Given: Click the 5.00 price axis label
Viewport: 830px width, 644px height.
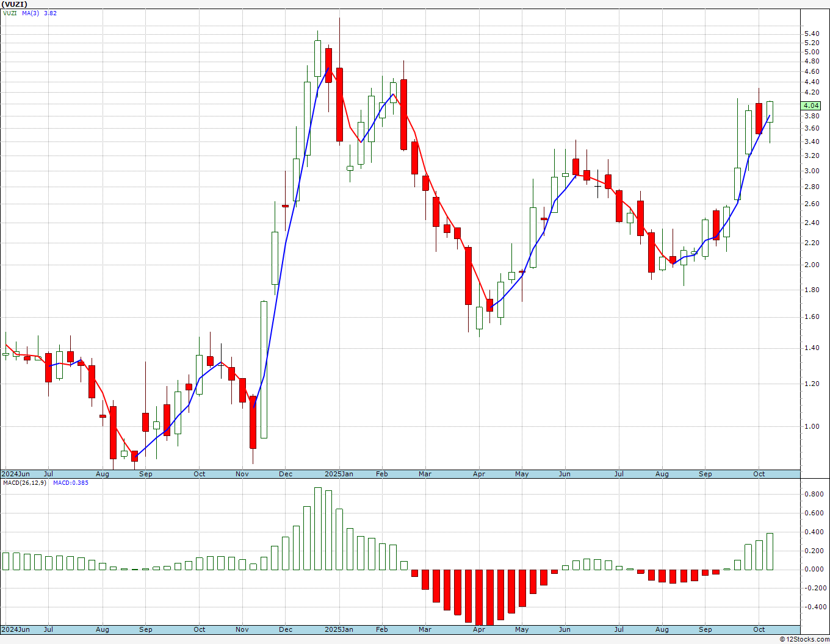Looking at the screenshot, I should 812,52.
